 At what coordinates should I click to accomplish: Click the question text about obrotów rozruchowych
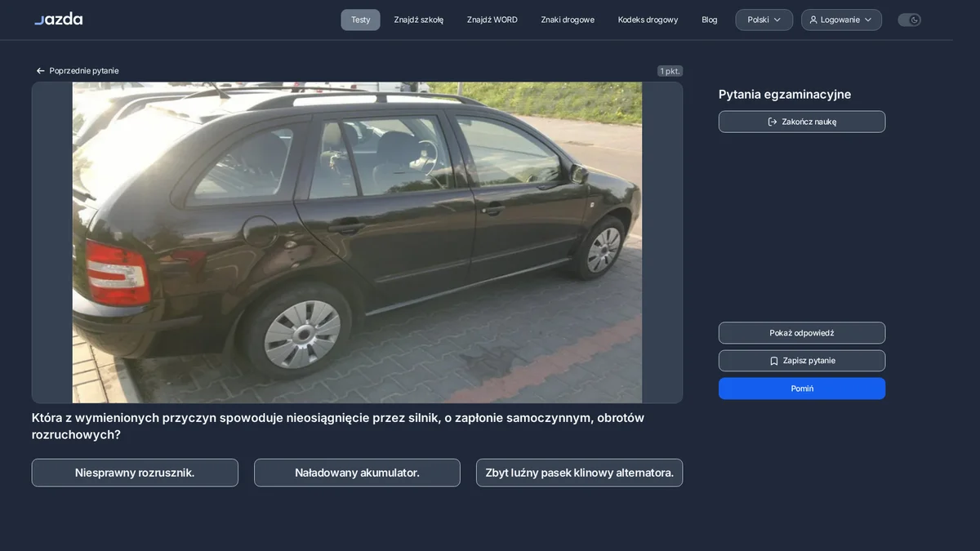pos(338,426)
